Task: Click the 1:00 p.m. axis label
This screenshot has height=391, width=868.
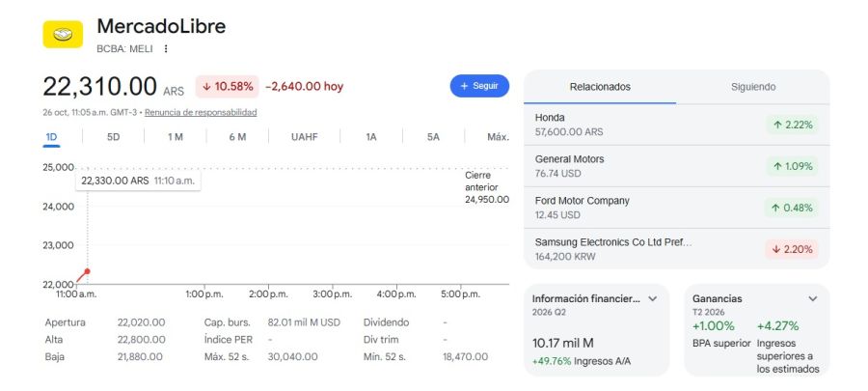Action: (x=204, y=294)
